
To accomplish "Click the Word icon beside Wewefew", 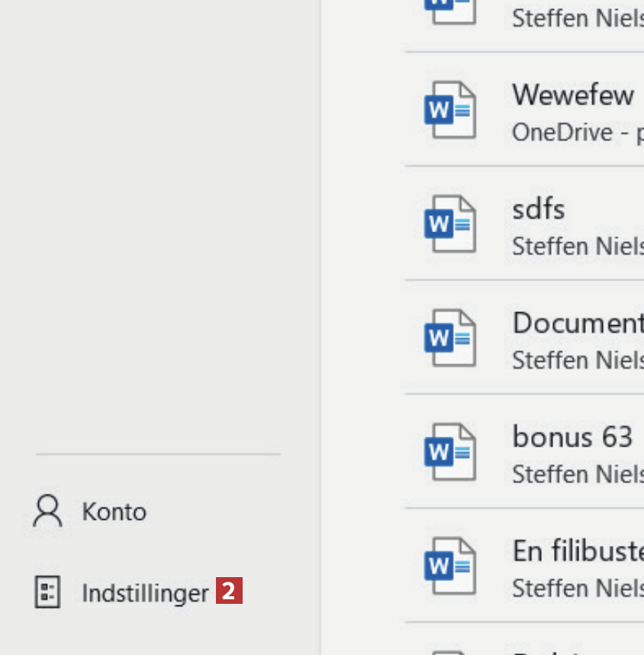I will 450,111.
